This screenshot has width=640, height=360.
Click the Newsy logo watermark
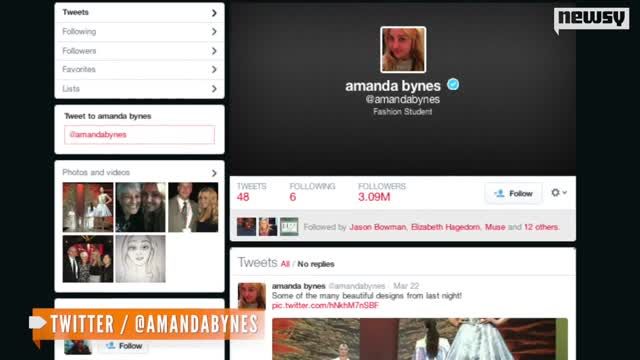tap(591, 19)
